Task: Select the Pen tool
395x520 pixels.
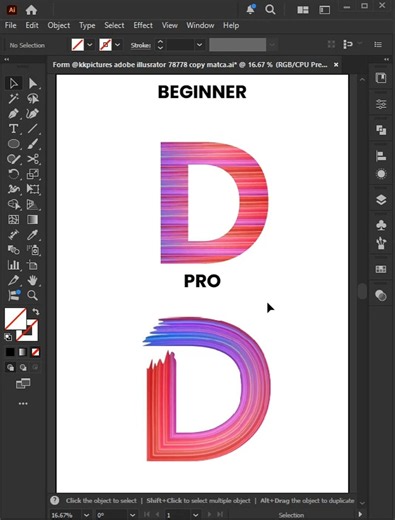Action: click(14, 114)
